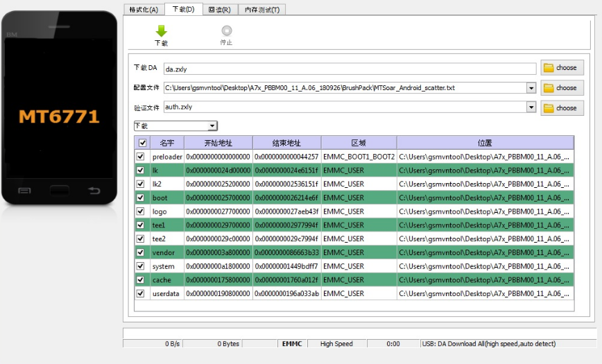Open the auth.zxly verification file dropdown arrow
This screenshot has height=364, width=602.
coord(531,107)
